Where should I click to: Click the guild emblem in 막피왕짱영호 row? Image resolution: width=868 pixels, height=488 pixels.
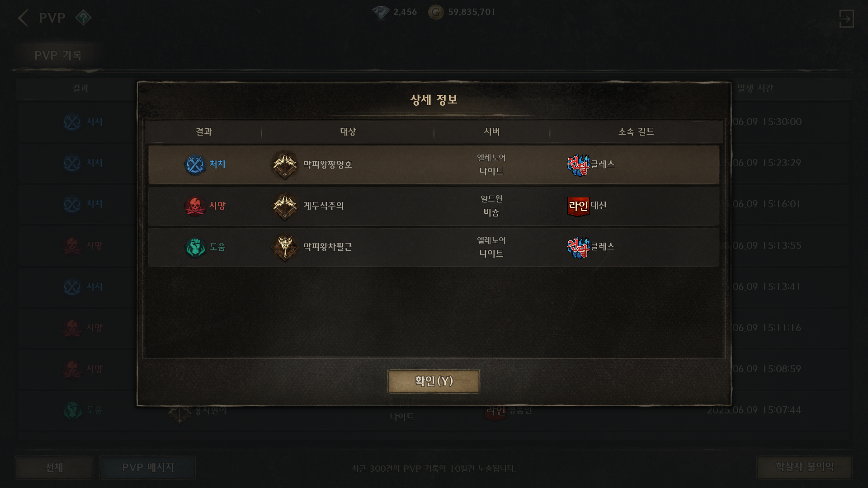point(578,165)
